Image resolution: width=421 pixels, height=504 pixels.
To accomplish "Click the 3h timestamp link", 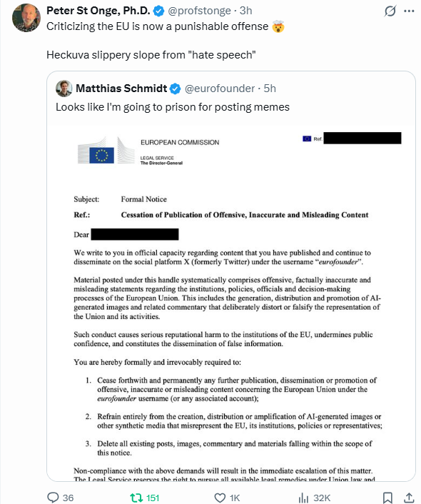I will point(246,11).
